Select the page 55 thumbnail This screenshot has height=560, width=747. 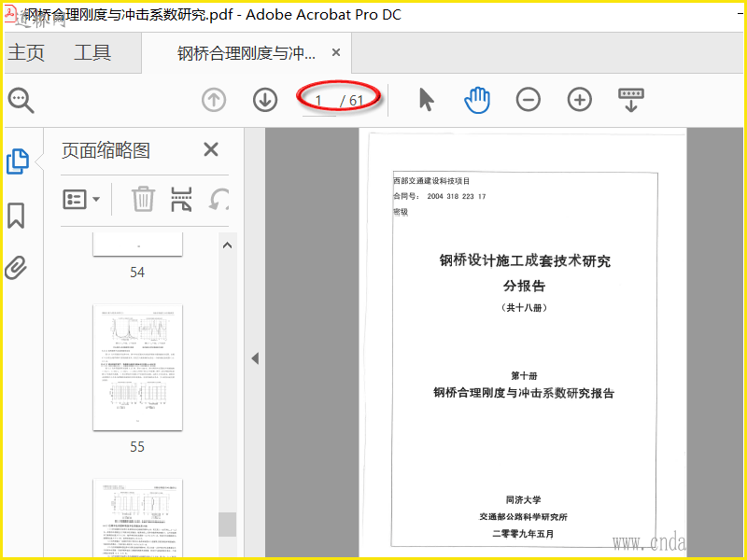137,368
